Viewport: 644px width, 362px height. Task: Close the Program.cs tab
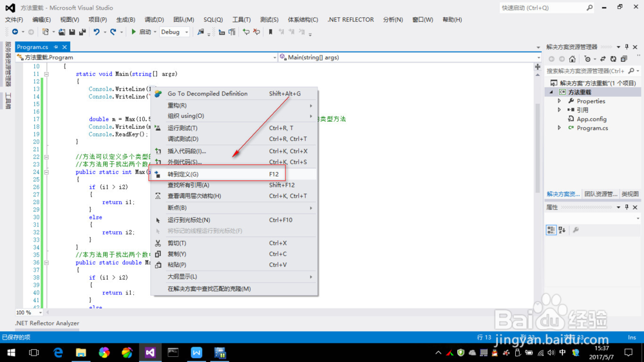point(64,47)
